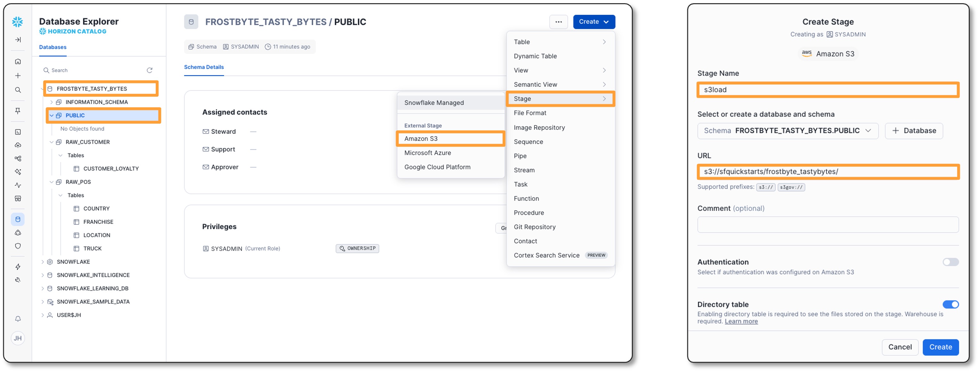Open the three-dots more options button
Screen dimensions: 980x372
click(x=558, y=22)
